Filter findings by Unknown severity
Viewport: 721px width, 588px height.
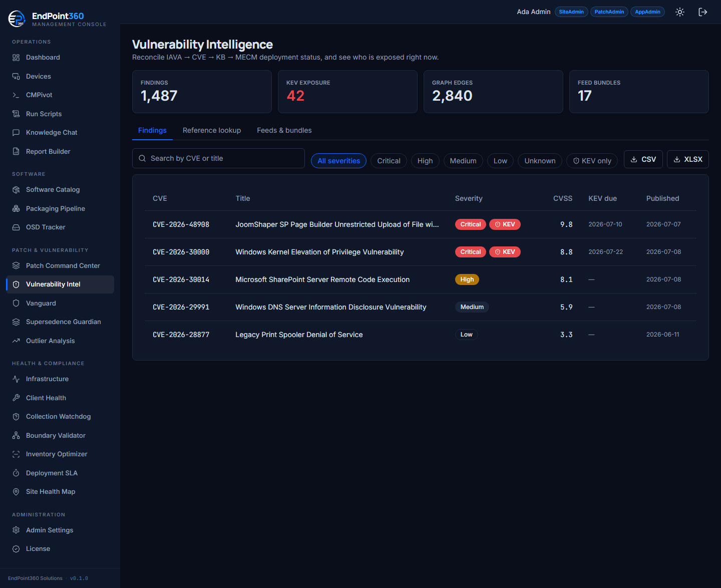pyautogui.click(x=540, y=161)
